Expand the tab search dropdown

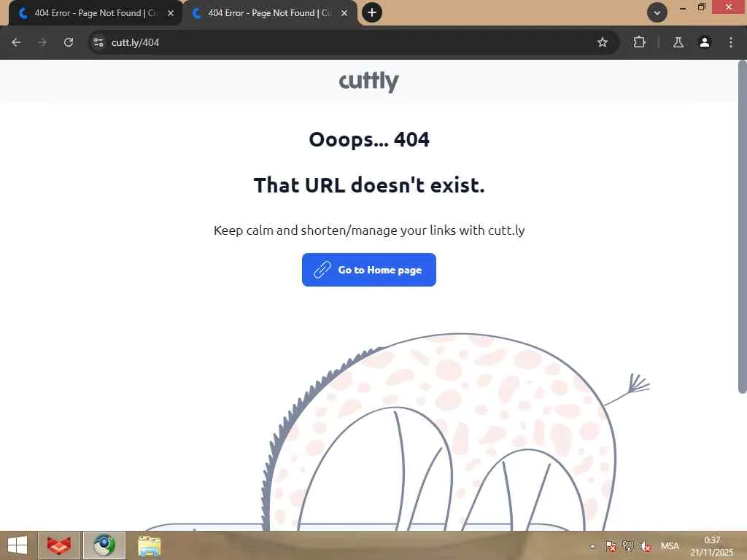coord(657,13)
